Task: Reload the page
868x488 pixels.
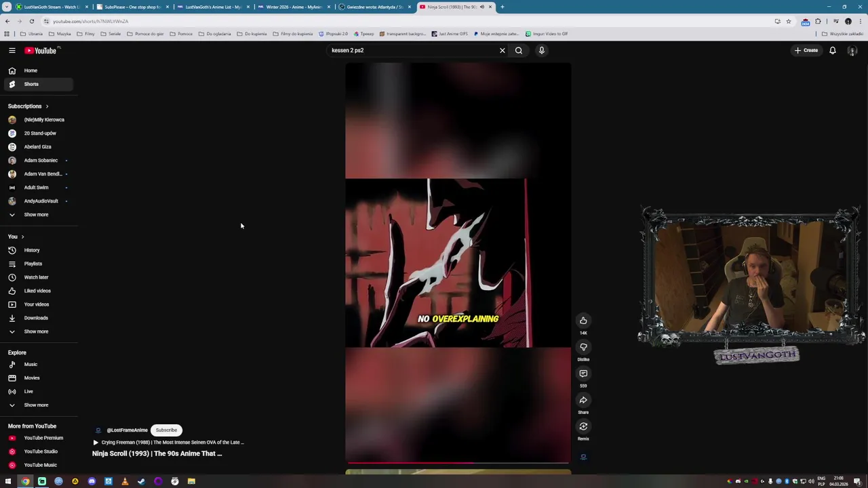Action: 31,21
